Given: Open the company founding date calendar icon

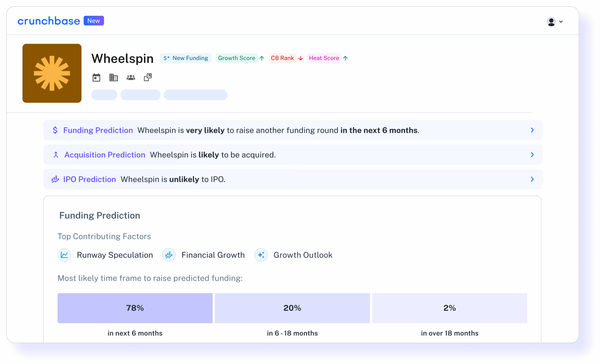Looking at the screenshot, I should click(96, 77).
